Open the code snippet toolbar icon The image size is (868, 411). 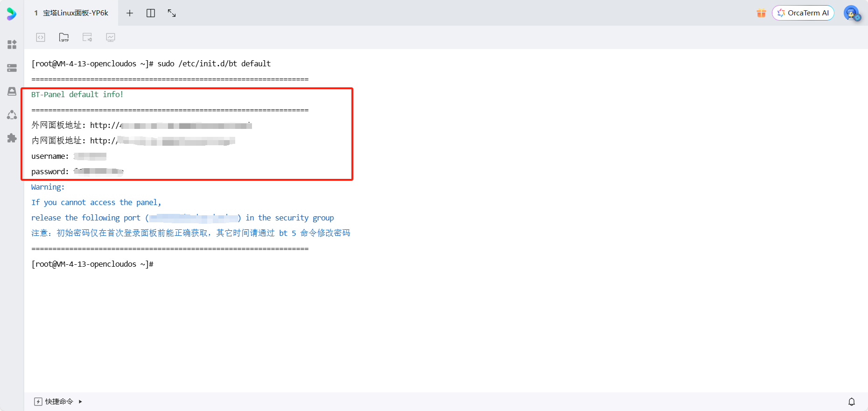(x=41, y=37)
